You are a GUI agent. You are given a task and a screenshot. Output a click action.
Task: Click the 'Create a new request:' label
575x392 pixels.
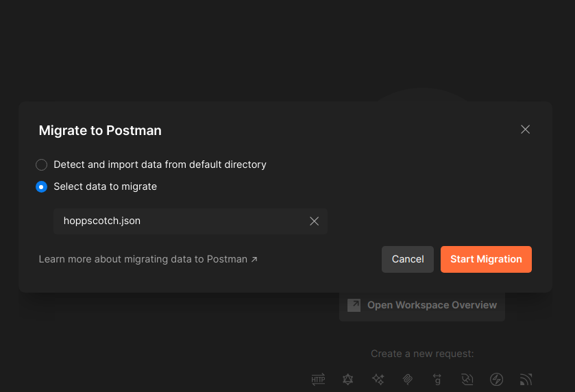422,354
